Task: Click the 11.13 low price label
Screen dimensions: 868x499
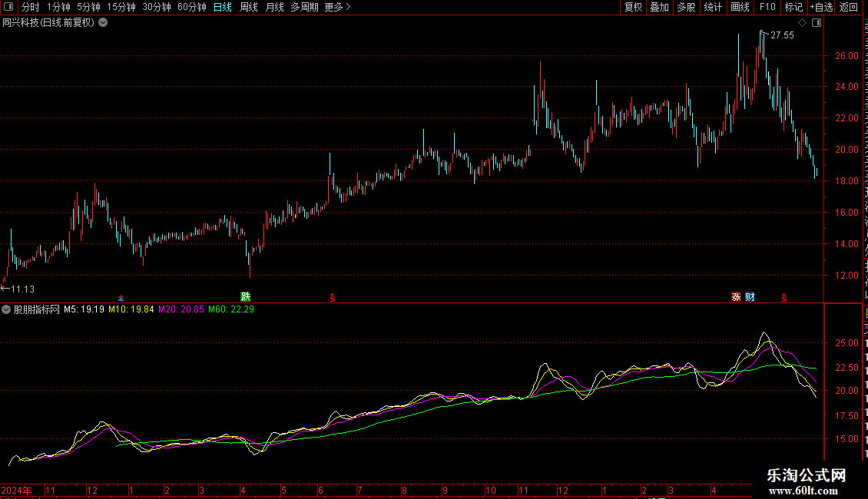Action: coord(23,289)
